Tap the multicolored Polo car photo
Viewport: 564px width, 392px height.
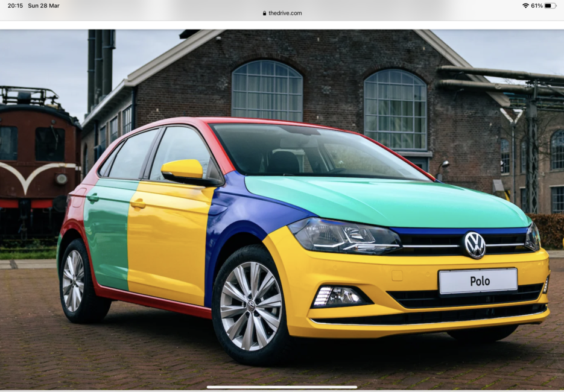point(282,210)
